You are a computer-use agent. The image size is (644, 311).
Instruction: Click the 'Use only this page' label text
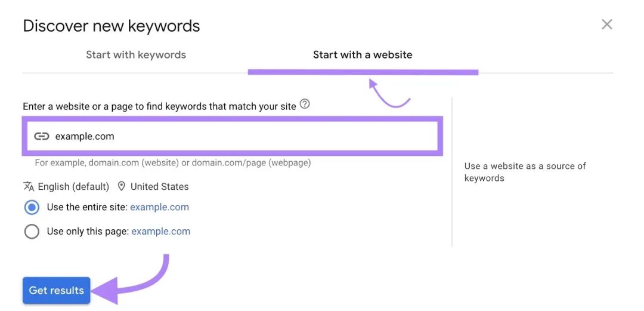[88, 231]
